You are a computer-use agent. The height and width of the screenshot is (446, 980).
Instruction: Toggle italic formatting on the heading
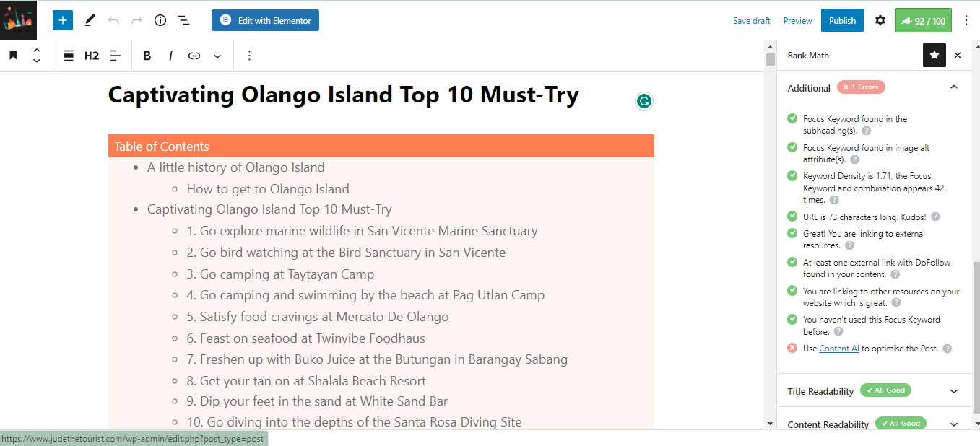(171, 56)
